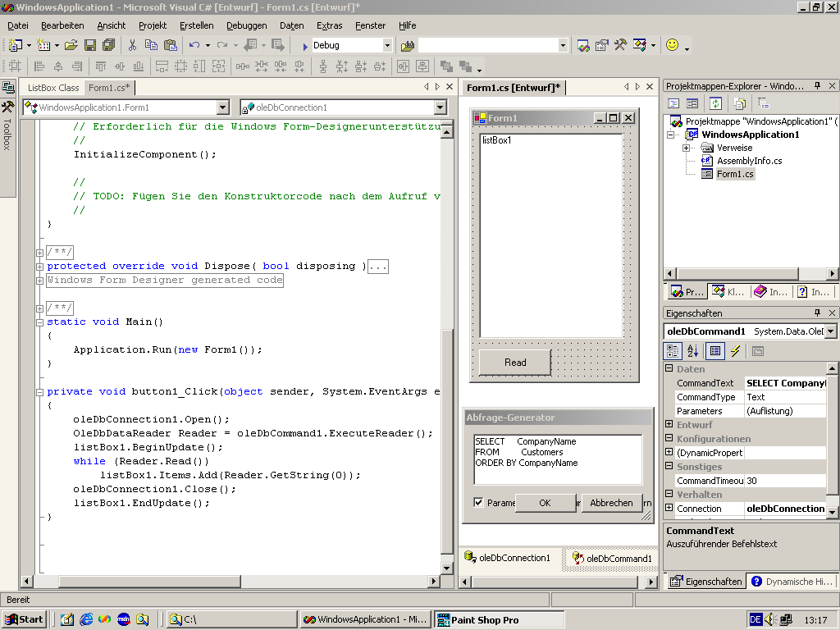Click the yellow smiley face icon
The width and height of the screenshot is (840, 630).
673,45
